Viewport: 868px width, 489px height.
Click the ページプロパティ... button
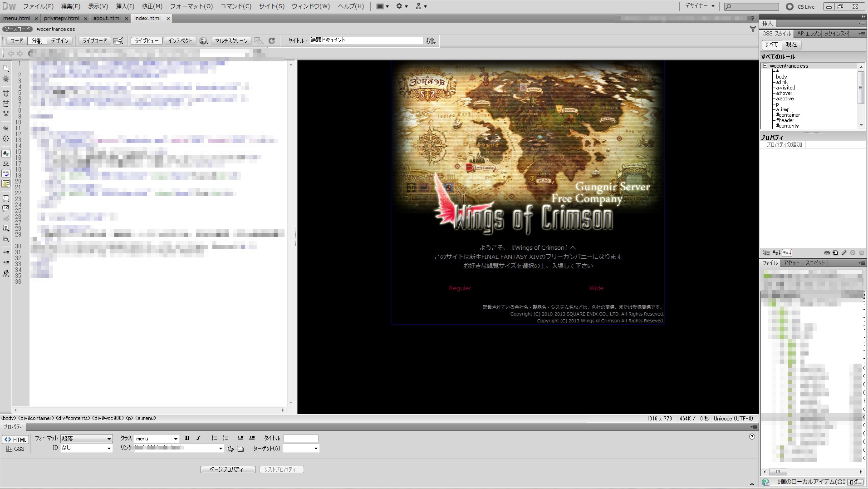(x=228, y=469)
